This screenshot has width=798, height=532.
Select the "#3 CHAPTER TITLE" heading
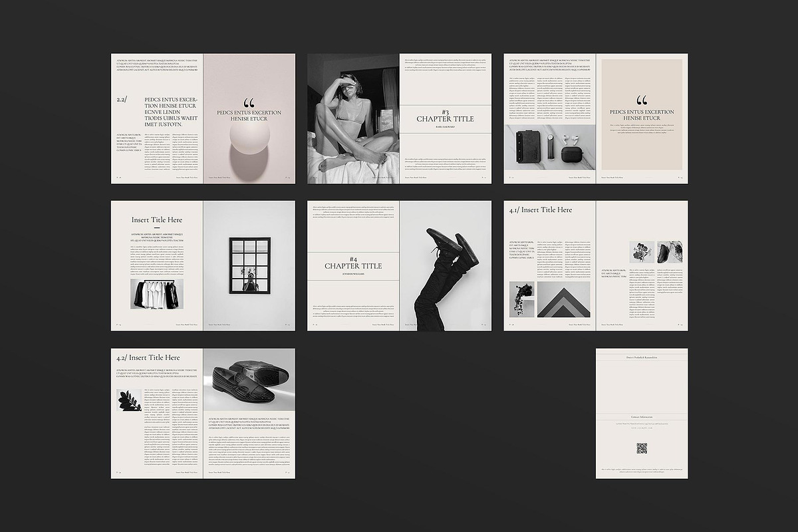[446, 116]
